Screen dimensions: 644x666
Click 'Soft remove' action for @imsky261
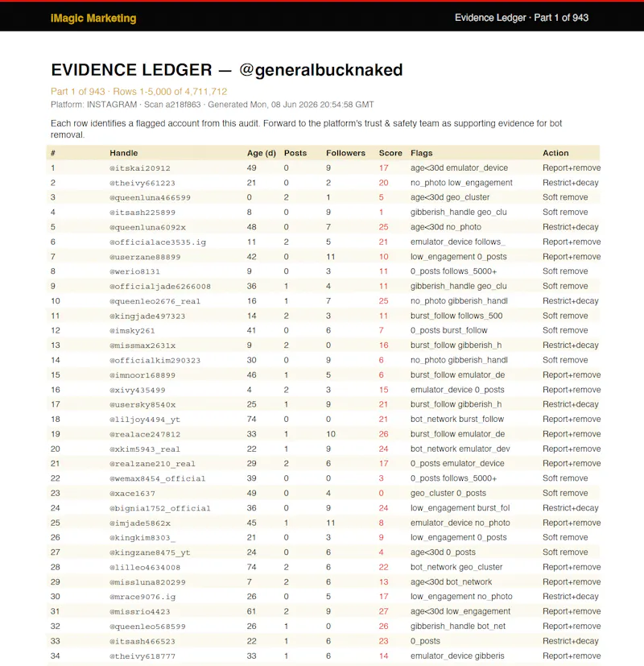pyautogui.click(x=565, y=330)
